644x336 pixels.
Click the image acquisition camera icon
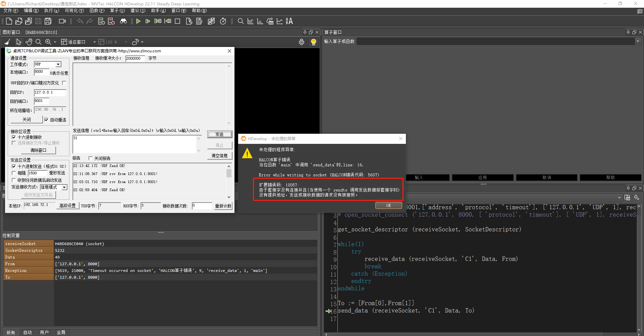tap(62, 21)
